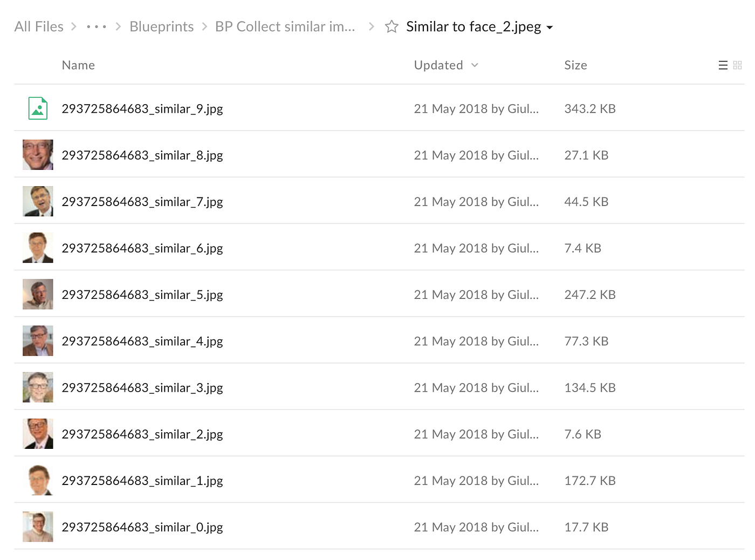The width and height of the screenshot is (755, 560).
Task: Open 293725864683_similar_3.jpg
Action: pyautogui.click(x=142, y=387)
